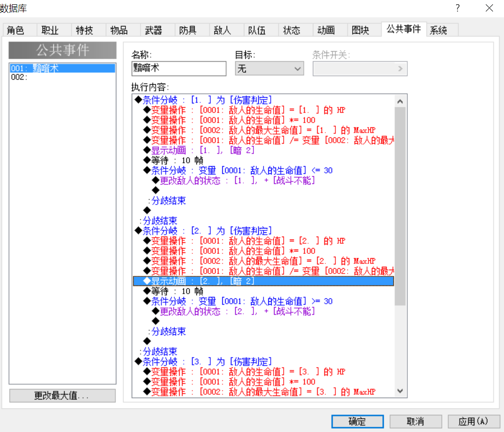Select 更改敌人的状态 [1.] 战斗不能 line
The image size is (504, 432).
pos(263,181)
